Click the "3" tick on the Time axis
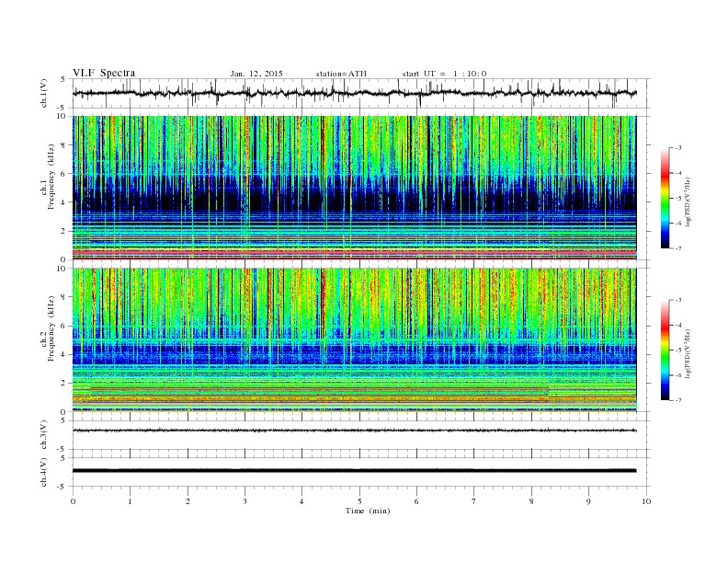This screenshot has width=728, height=563. click(x=245, y=501)
